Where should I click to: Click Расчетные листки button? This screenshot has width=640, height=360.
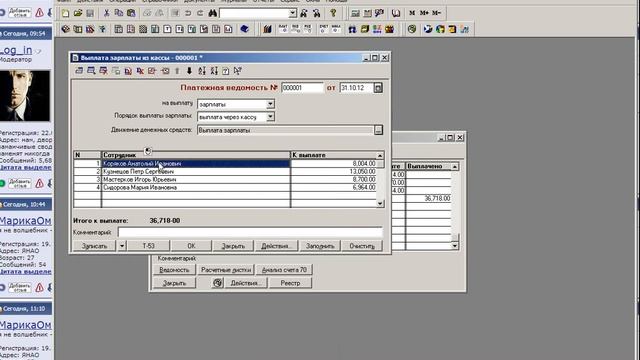click(226, 270)
